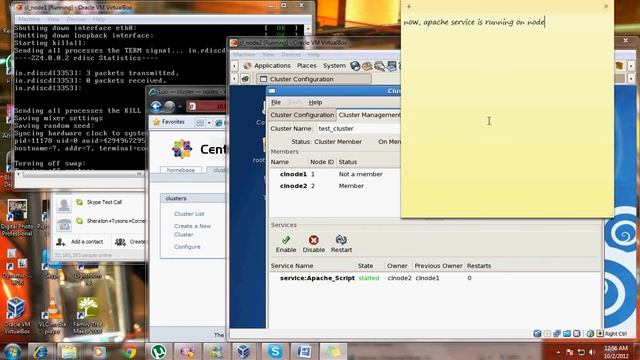640x360 pixels.
Task: Select member row clnode2
Action: (x=335, y=186)
